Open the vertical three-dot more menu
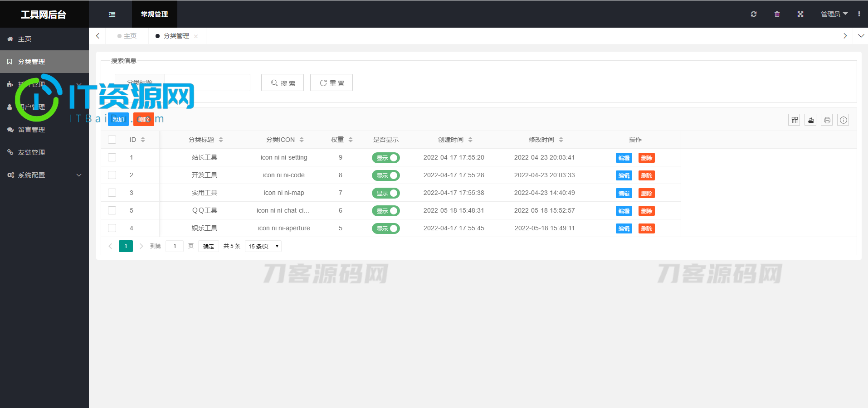Image resolution: width=868 pixels, height=408 pixels. (x=859, y=14)
